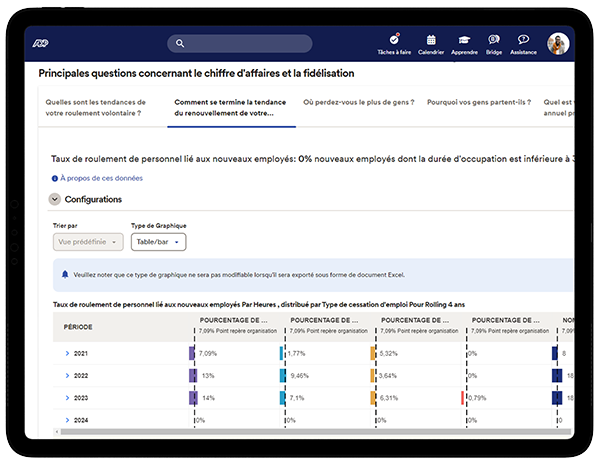Screen dimensions: 602x464
Task: Open the Trier par dropdown
Action: coord(88,242)
